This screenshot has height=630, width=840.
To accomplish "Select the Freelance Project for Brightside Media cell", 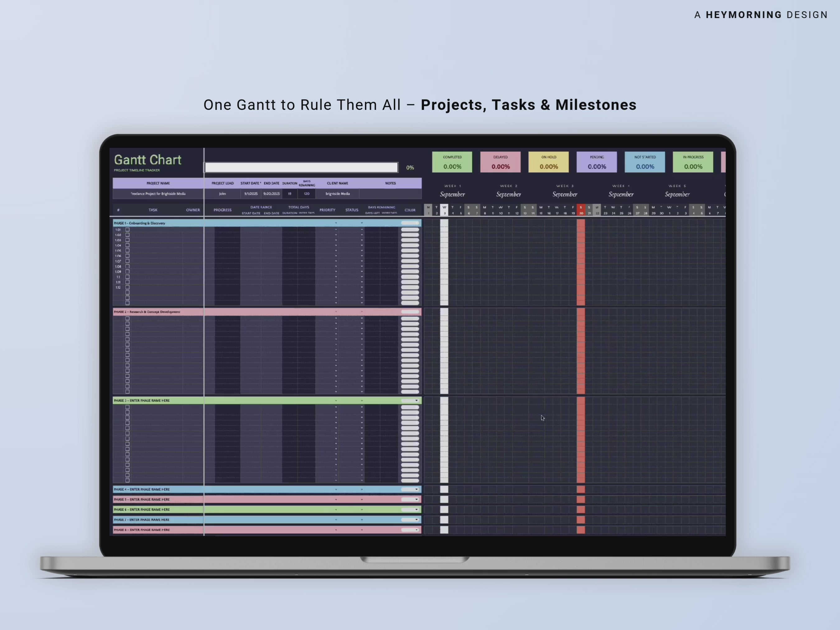I will click(x=158, y=193).
